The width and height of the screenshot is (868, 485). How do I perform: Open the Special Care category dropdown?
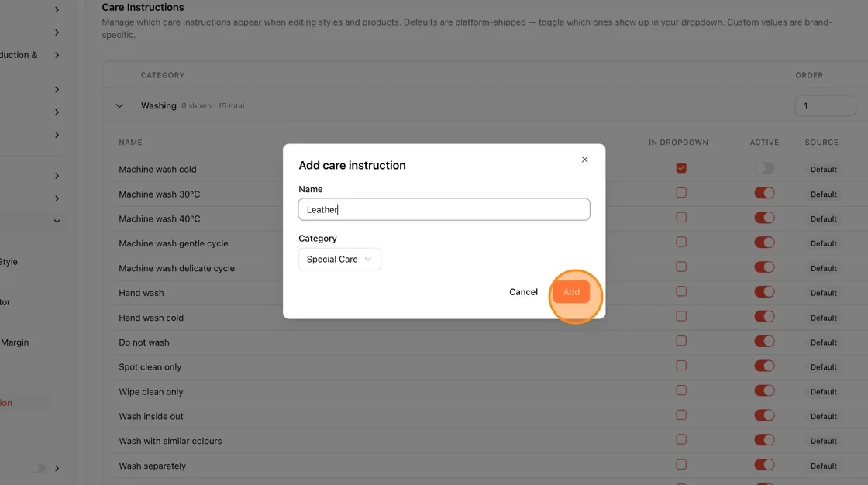[x=339, y=259]
